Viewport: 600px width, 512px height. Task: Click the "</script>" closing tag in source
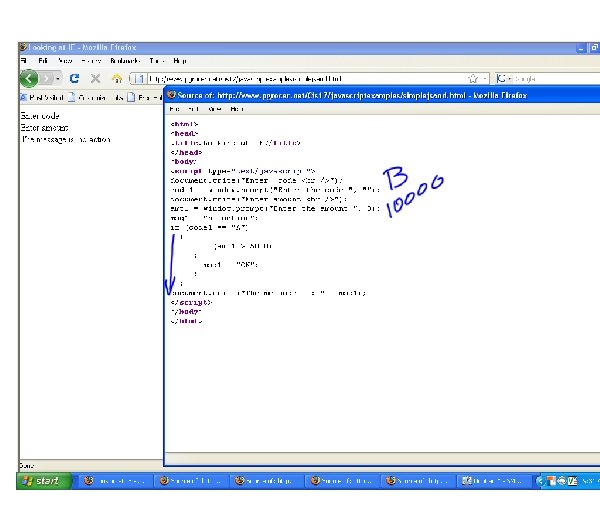(x=191, y=302)
